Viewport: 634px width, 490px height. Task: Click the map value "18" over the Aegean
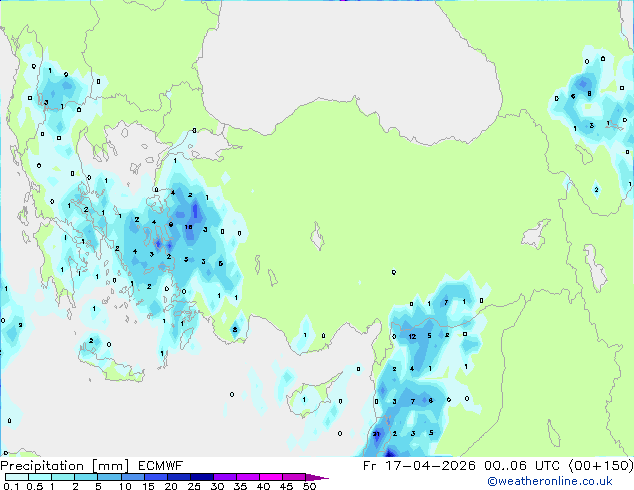pos(188,227)
